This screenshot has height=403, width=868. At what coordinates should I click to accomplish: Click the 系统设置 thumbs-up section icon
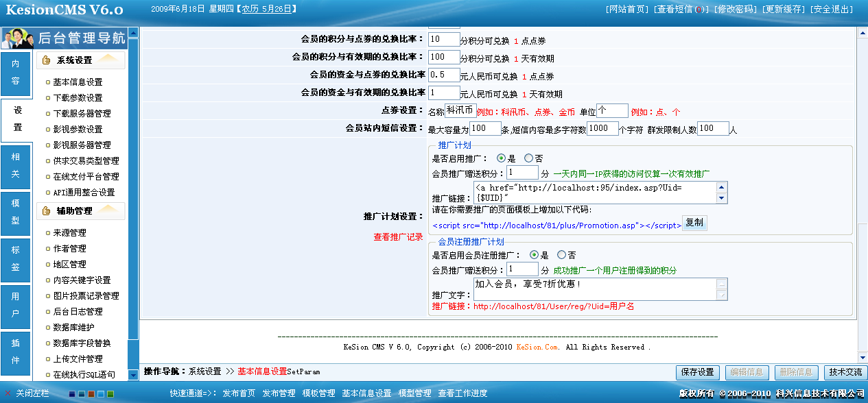pyautogui.click(x=47, y=60)
